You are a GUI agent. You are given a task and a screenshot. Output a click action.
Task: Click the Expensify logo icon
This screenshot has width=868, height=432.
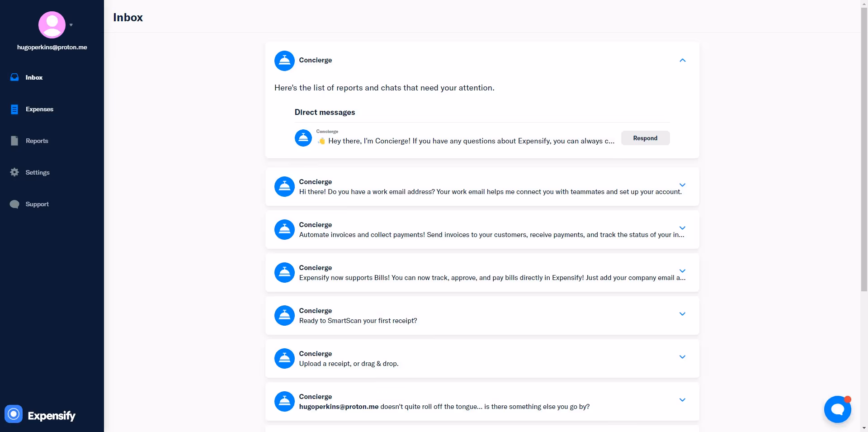click(14, 414)
